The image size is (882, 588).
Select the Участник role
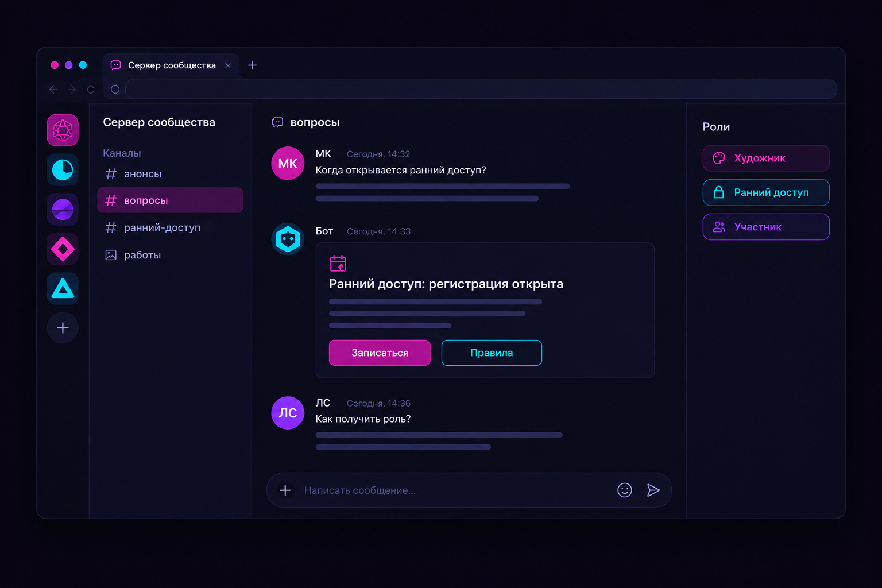(x=766, y=227)
